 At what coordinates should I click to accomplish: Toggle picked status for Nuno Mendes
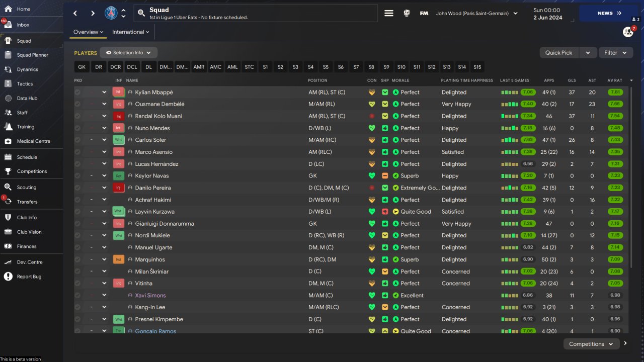pyautogui.click(x=77, y=128)
